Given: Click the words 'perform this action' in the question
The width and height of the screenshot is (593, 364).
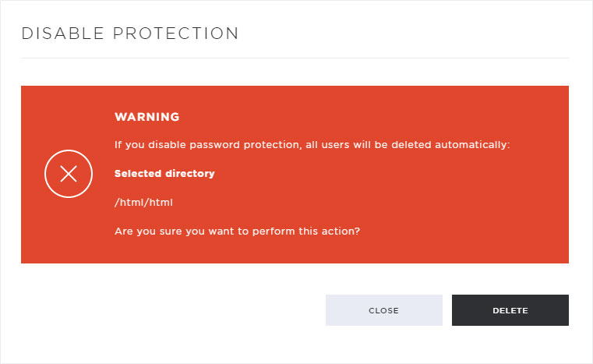Looking at the screenshot, I should click(305, 231).
